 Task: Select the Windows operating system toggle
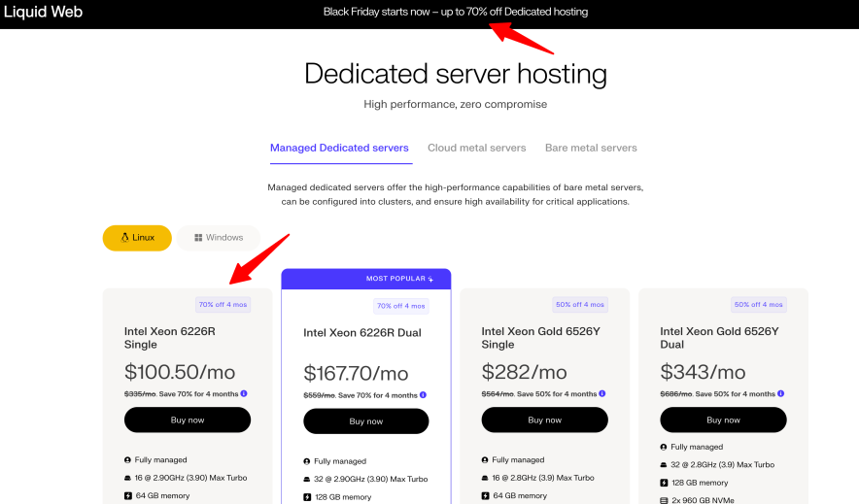pos(218,238)
